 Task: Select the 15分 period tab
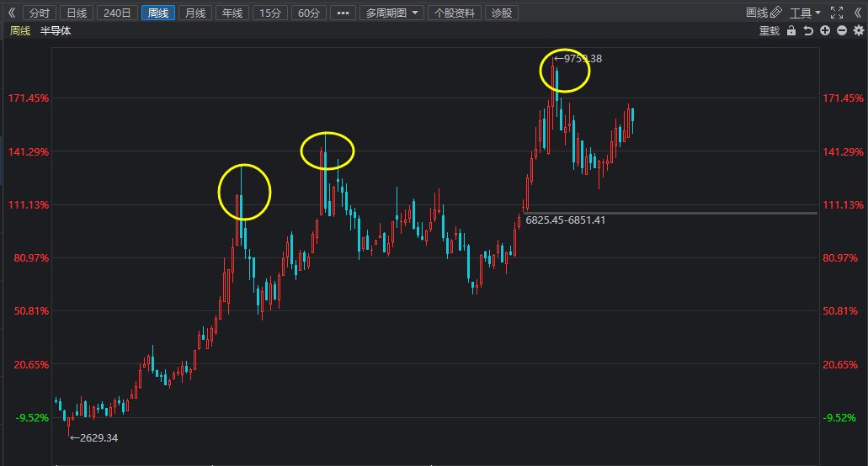tap(270, 13)
